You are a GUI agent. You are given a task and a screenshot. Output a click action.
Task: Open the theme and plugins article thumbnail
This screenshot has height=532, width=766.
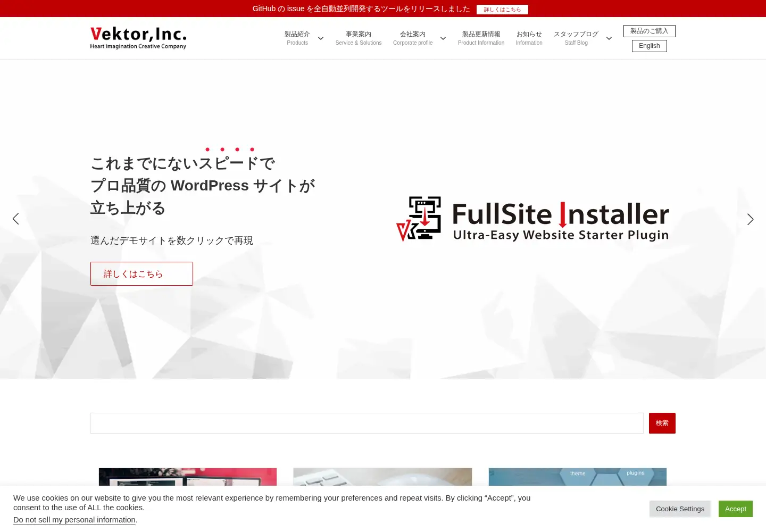tap(578, 477)
